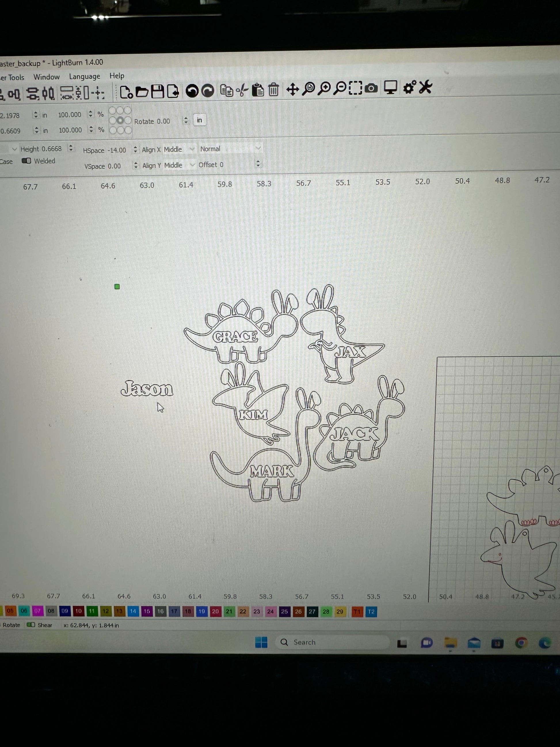Click the Delete trash can icon
This screenshot has height=747, width=560.
coord(273,90)
